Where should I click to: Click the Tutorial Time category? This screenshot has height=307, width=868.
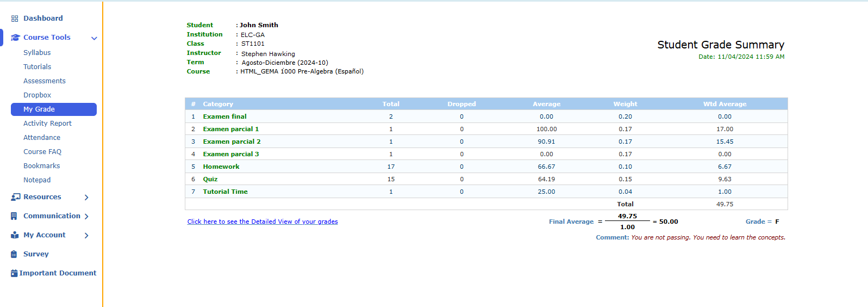coord(225,192)
